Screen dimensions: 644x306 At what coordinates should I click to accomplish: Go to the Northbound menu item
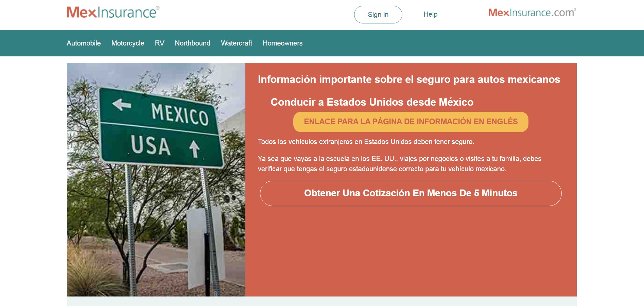point(193,43)
